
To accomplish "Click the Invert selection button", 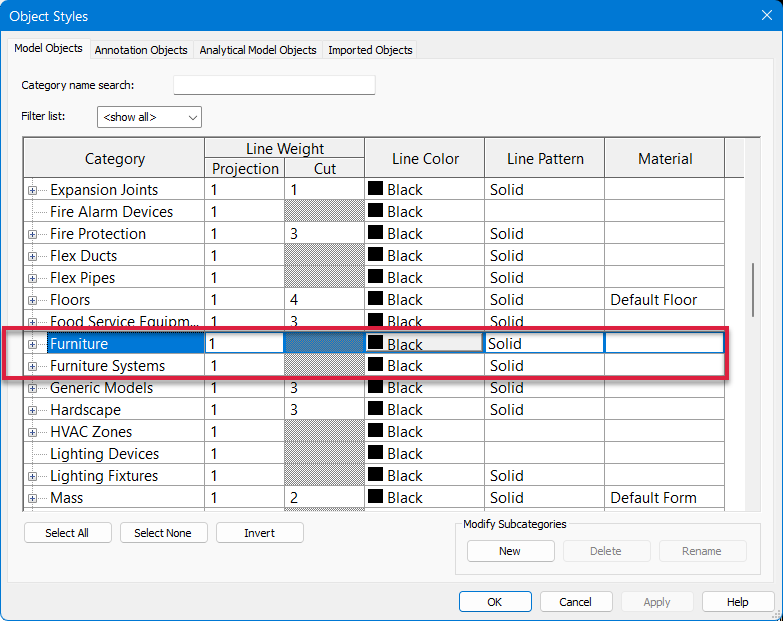I will point(259,533).
